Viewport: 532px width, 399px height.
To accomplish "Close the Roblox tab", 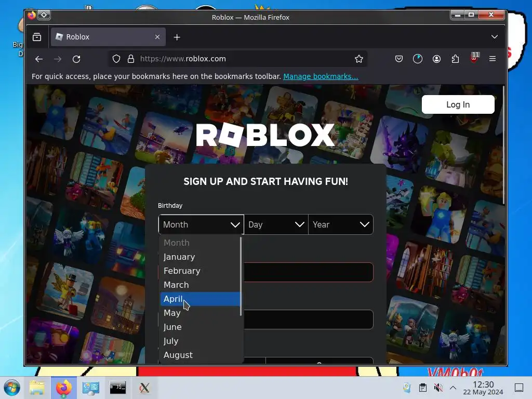I will [x=157, y=37].
